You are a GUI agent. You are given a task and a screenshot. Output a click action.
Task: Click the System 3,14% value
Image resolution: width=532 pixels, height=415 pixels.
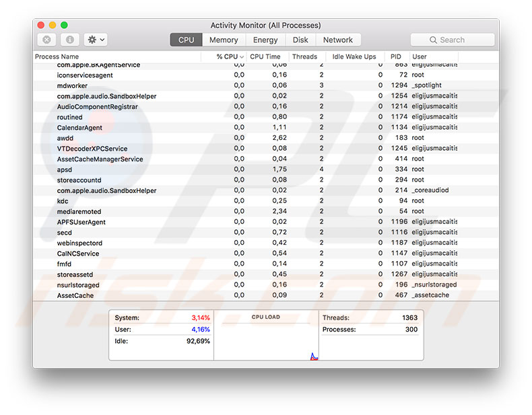click(x=201, y=317)
